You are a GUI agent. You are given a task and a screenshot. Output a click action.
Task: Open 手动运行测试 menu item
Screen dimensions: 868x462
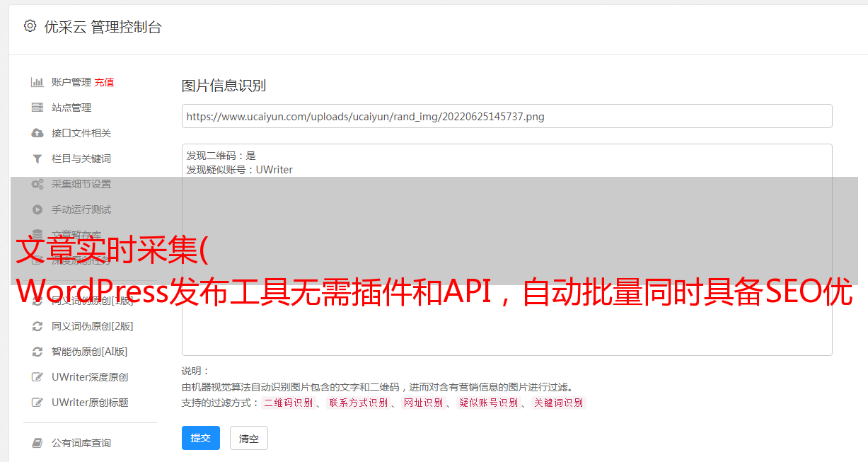pos(81,209)
